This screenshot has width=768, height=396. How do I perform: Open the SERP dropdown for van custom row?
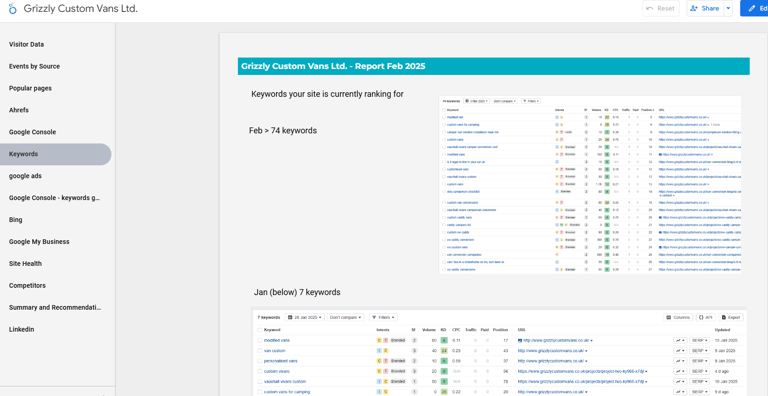(x=699, y=350)
